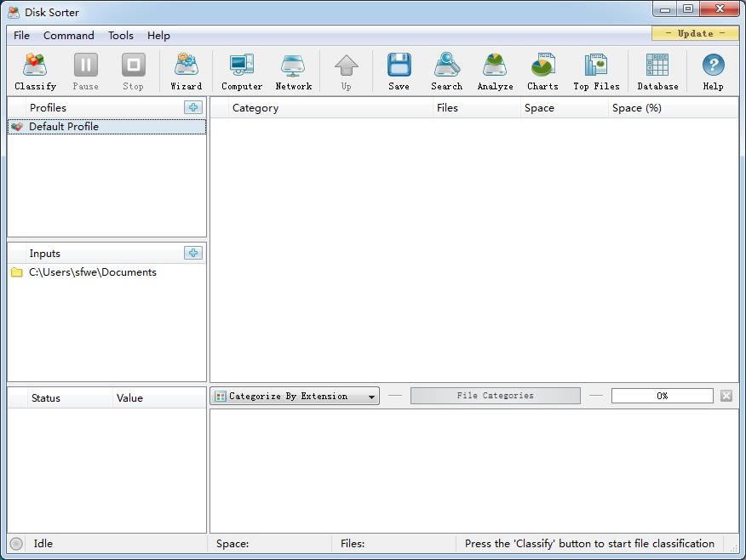Viewport: 746px width, 560px height.
Task: Click the Documents folder icon in Inputs
Action: click(x=17, y=272)
